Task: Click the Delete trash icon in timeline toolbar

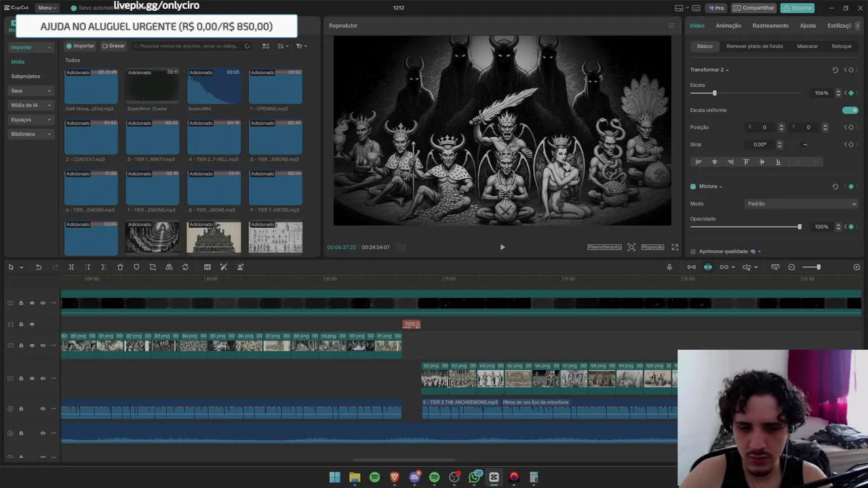Action: coord(120,267)
